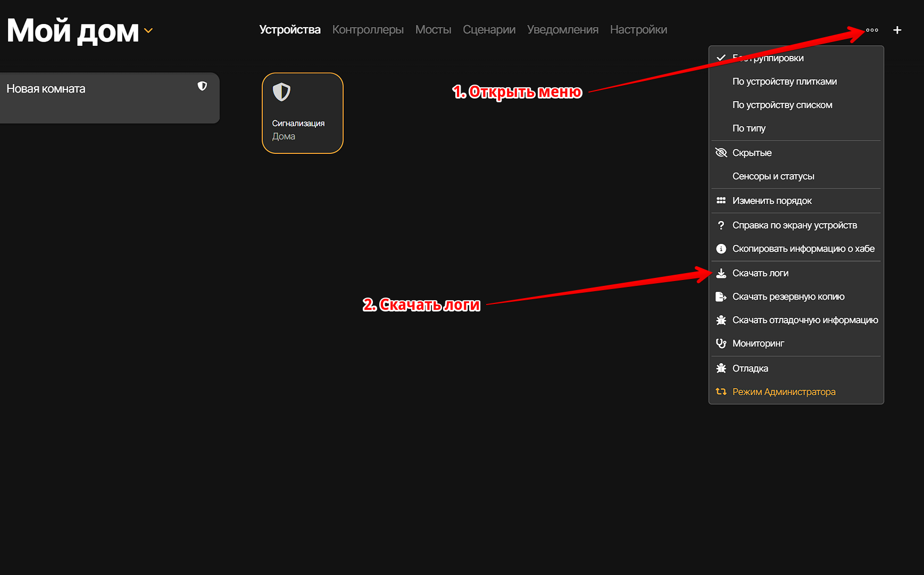Select Изменить порядок menu entry
Screen dimensions: 924x575
coord(771,201)
